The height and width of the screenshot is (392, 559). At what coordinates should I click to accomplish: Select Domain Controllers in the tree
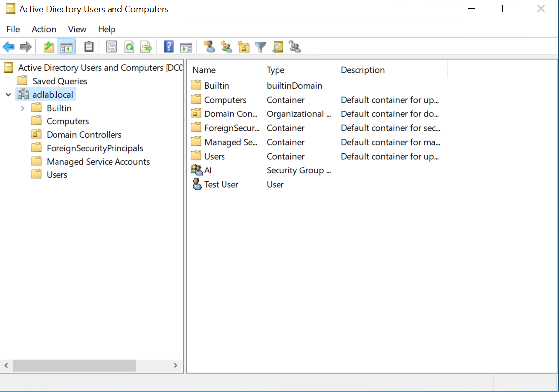click(83, 134)
